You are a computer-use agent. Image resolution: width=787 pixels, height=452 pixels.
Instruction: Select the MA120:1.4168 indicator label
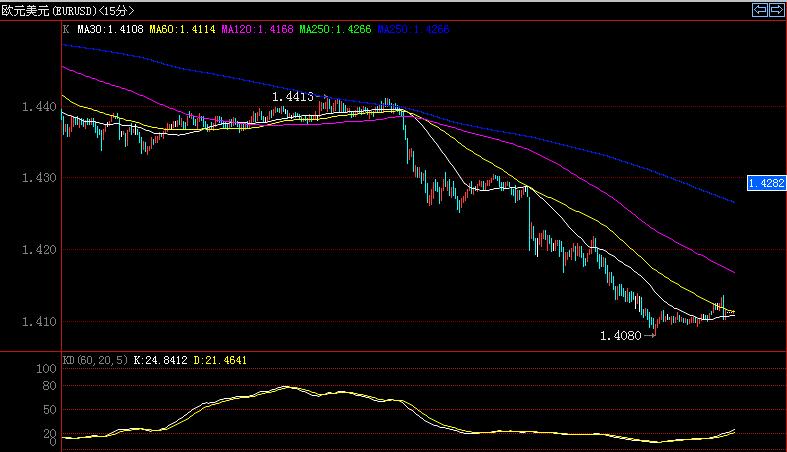tap(257, 30)
